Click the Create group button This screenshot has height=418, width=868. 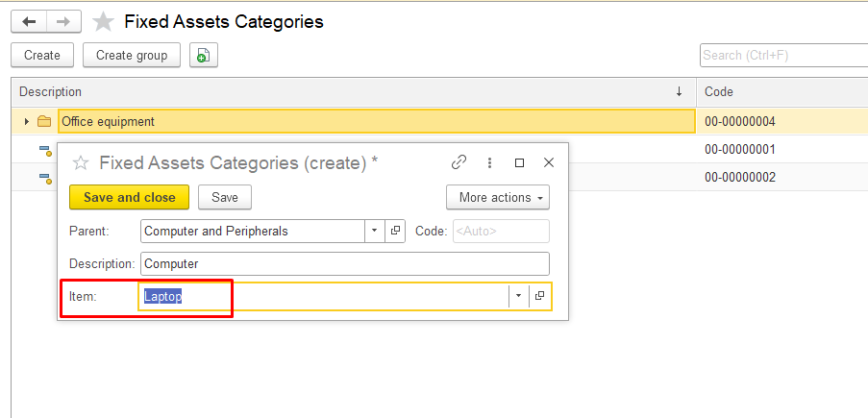(x=132, y=56)
